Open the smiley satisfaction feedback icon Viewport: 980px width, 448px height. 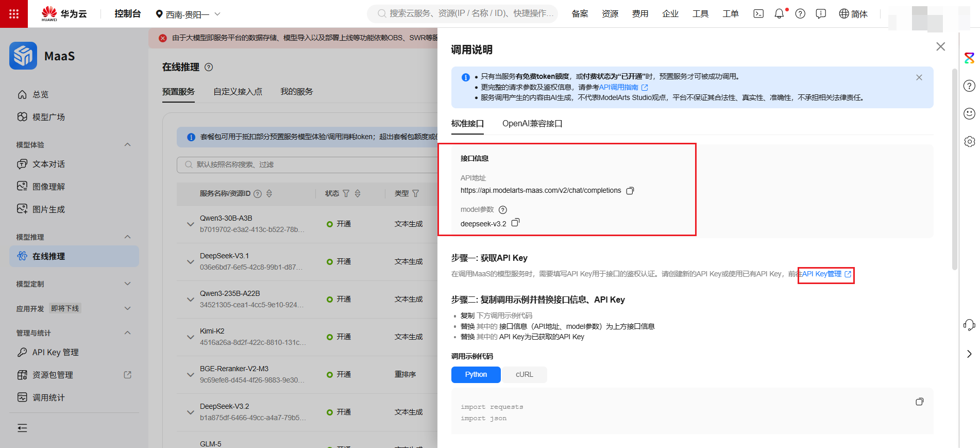tap(969, 113)
